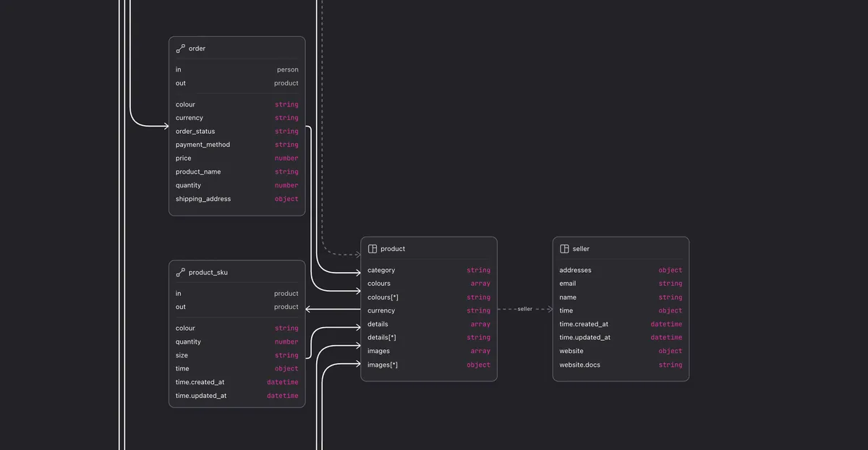This screenshot has height=450, width=868.
Task: Click the currency field in order node
Action: pos(237,118)
